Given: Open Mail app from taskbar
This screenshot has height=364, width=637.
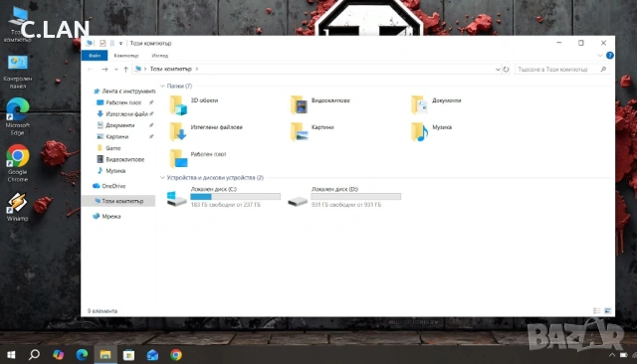Looking at the screenshot, I should pyautogui.click(x=152, y=355).
